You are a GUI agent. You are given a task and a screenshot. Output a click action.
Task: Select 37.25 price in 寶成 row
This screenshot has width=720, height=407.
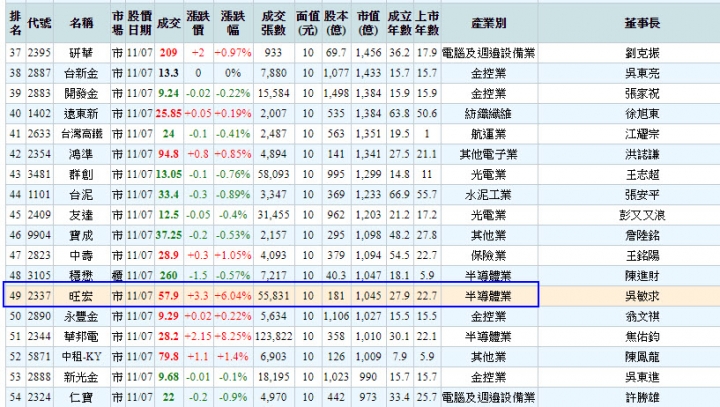(x=169, y=235)
